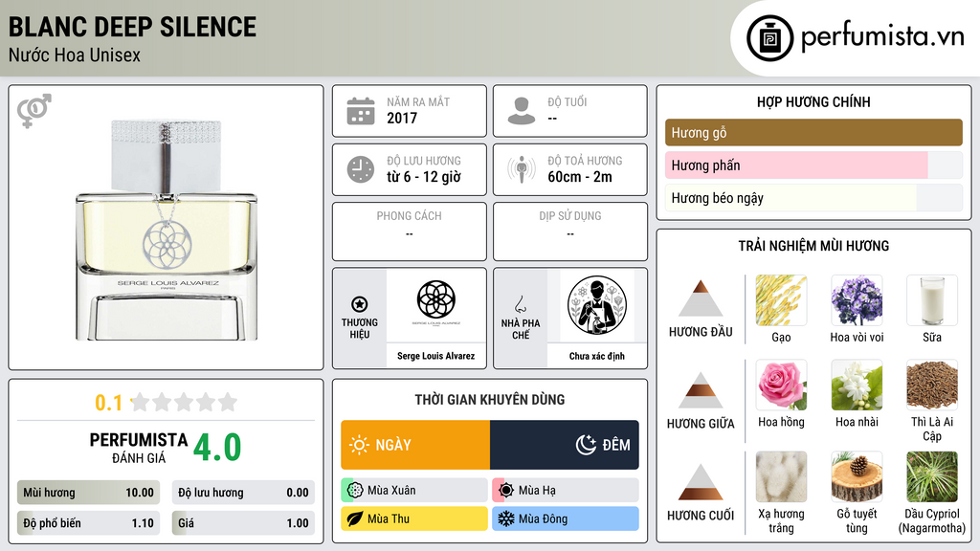Click the Serge Louis Alvarez brand logo
The width and height of the screenshot is (980, 551).
tap(435, 302)
